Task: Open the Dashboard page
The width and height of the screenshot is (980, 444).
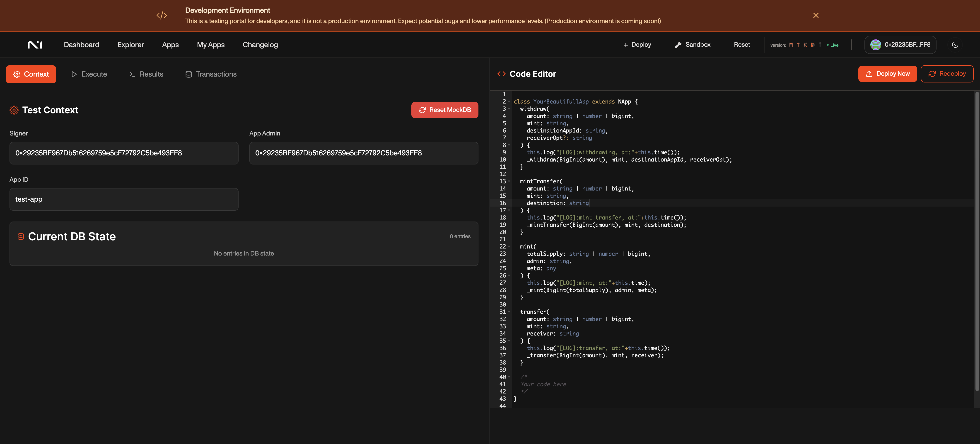Action: pyautogui.click(x=81, y=45)
